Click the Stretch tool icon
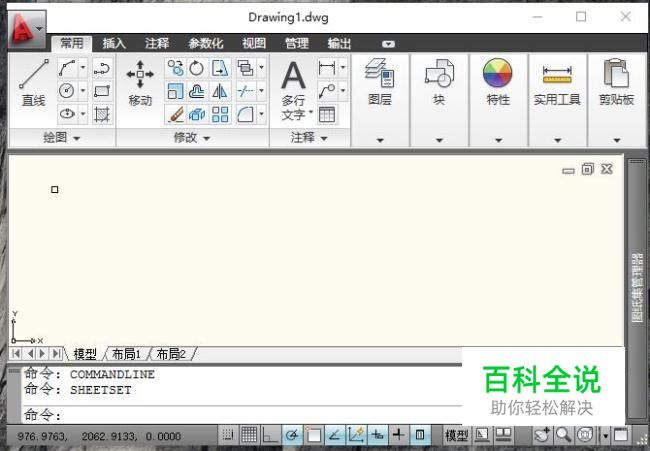The height and width of the screenshot is (451, 650). tap(220, 68)
